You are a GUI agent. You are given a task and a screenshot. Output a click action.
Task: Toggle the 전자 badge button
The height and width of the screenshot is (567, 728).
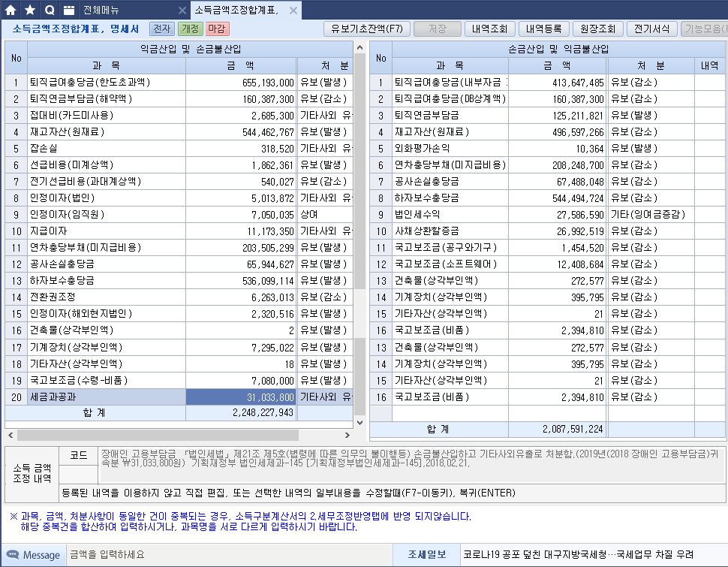click(162, 29)
